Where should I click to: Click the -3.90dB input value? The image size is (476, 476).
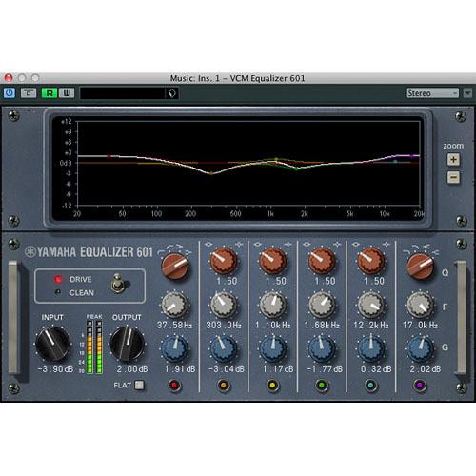click(55, 369)
